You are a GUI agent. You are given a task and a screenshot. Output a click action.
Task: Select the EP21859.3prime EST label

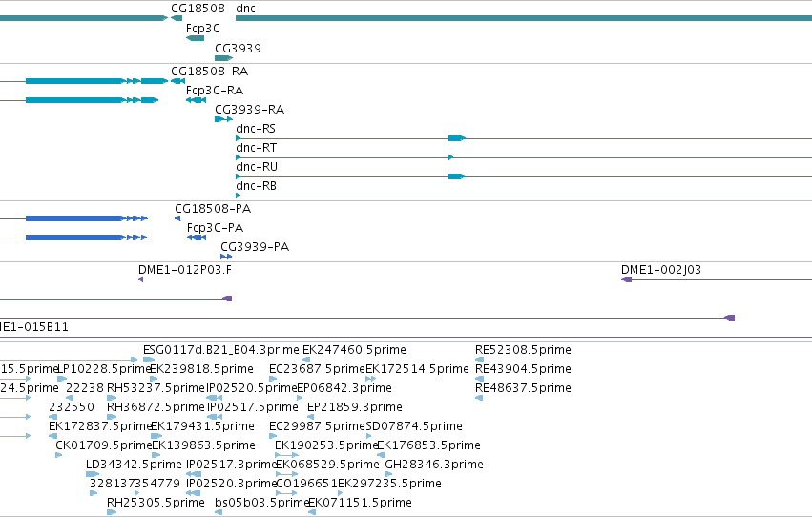click(x=355, y=408)
